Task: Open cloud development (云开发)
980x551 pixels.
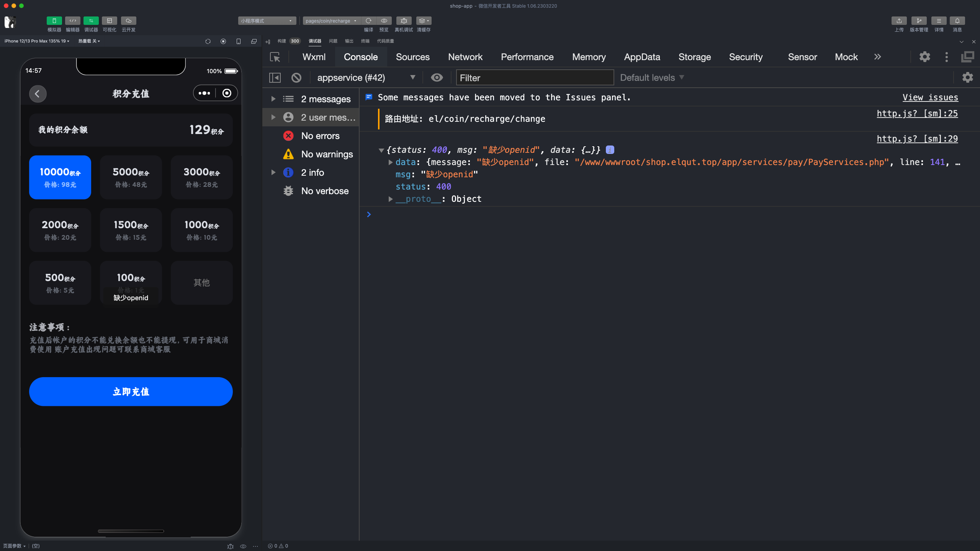Action: pos(128,21)
